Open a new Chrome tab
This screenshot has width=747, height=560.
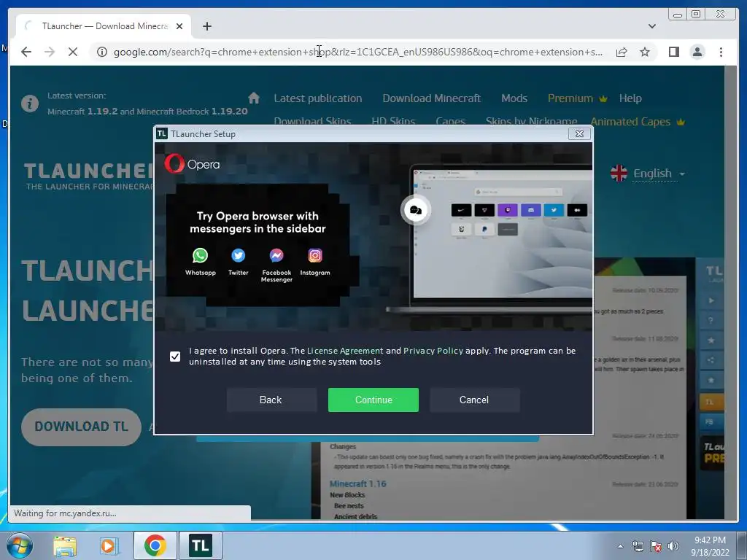pos(206,26)
